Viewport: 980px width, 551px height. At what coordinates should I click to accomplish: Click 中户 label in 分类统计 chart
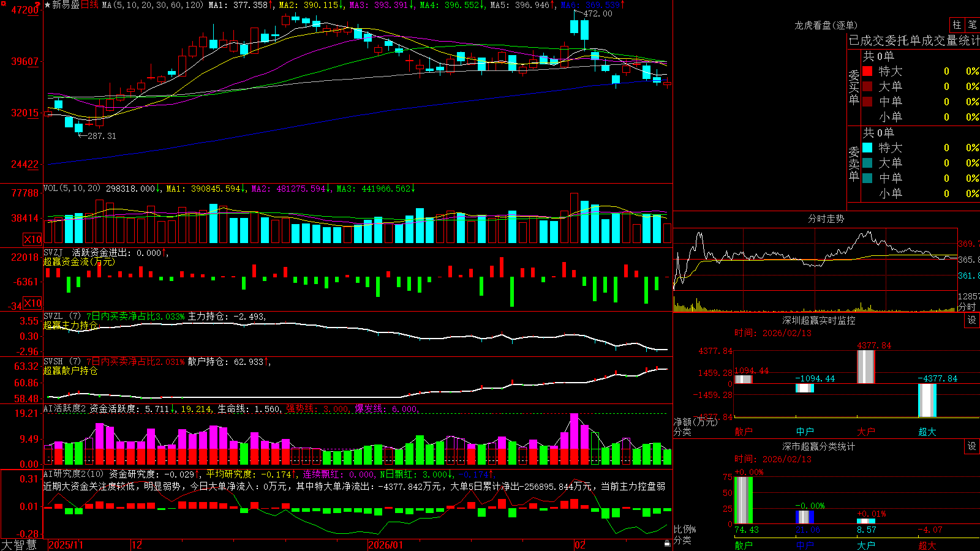click(805, 545)
